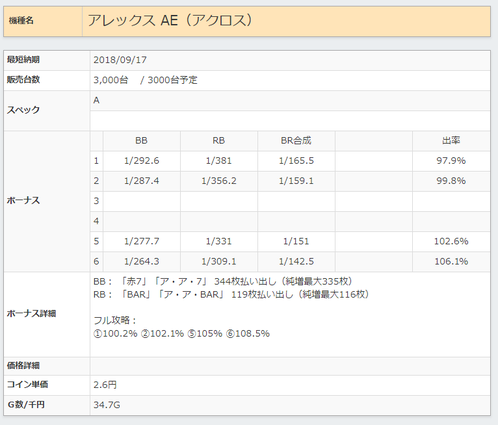Click the ①100.2% ②102.1% rates line
This screenshot has width=498, height=425.
(182, 334)
